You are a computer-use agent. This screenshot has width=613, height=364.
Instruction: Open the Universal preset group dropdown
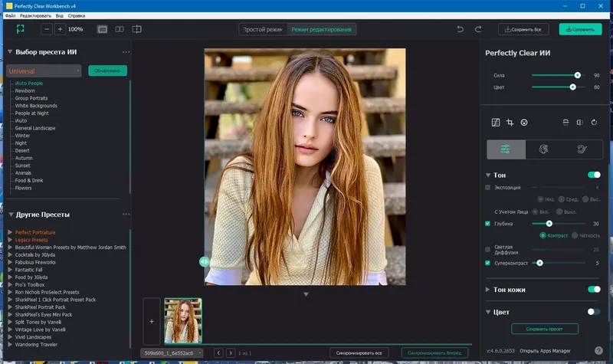coord(44,71)
